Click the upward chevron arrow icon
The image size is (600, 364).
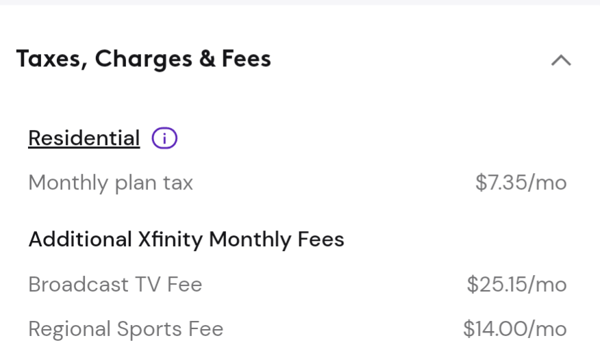[x=561, y=60]
